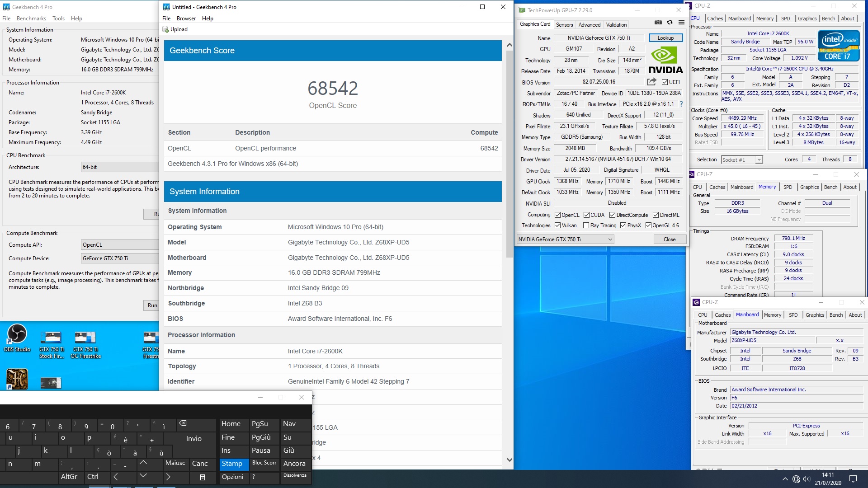
Task: Select the Memory tab in middle CPU-Z
Action: click(767, 187)
